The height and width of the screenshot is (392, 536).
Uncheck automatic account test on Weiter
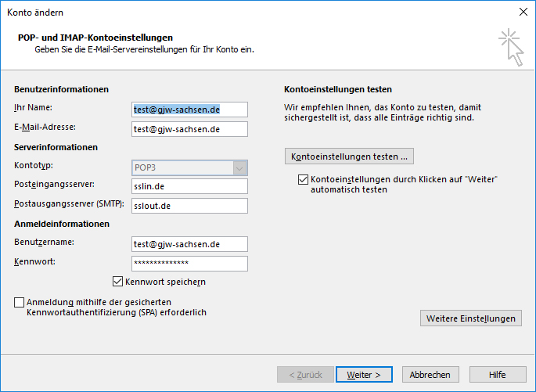click(x=303, y=179)
